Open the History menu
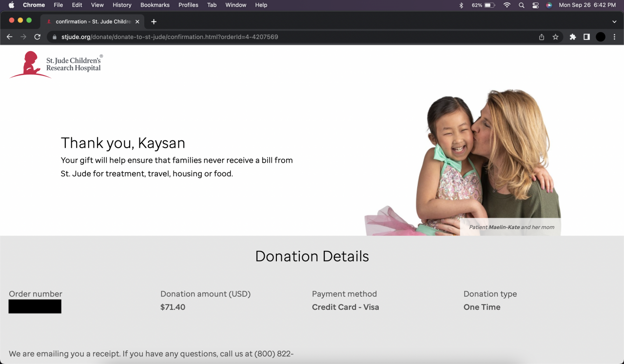The height and width of the screenshot is (364, 624). coord(122,5)
